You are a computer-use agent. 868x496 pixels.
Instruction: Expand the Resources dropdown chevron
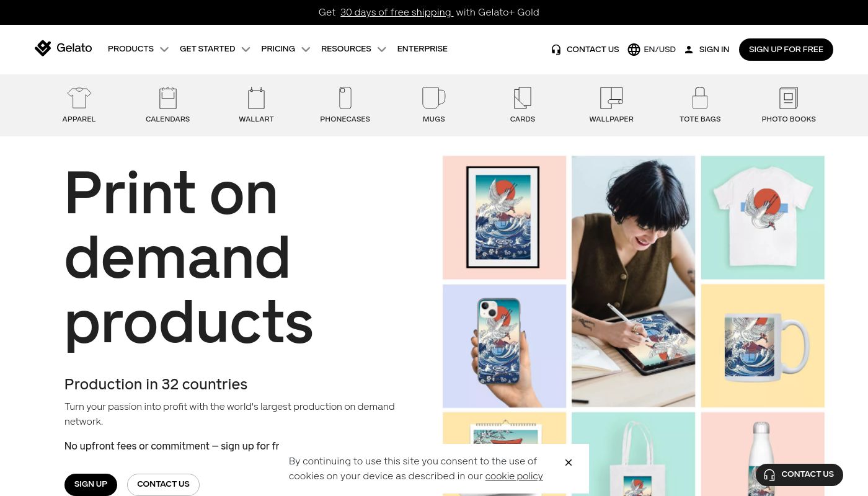pos(381,50)
